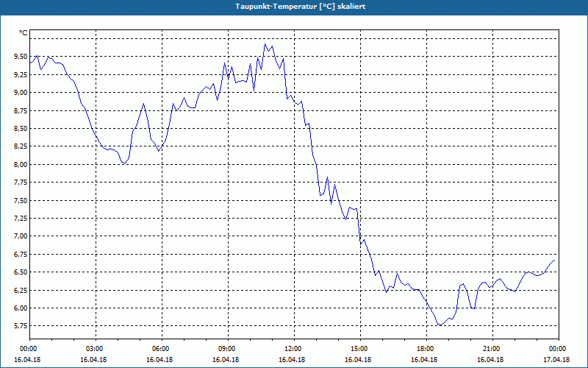Click the '06:00' x-axis time
Screen dimensions: 588x368
point(162,348)
